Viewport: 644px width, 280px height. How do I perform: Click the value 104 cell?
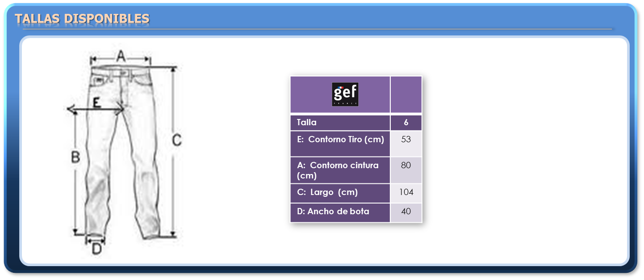click(x=406, y=193)
